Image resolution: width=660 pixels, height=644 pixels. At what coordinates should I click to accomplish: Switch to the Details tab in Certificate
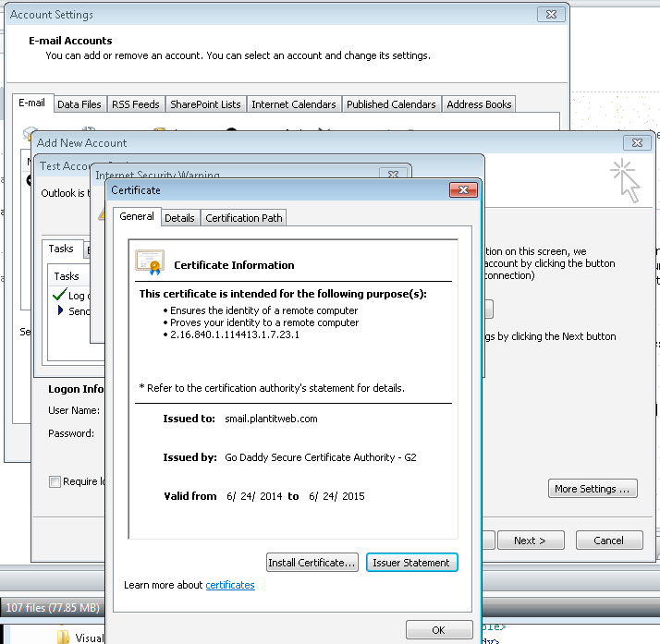pyautogui.click(x=179, y=218)
